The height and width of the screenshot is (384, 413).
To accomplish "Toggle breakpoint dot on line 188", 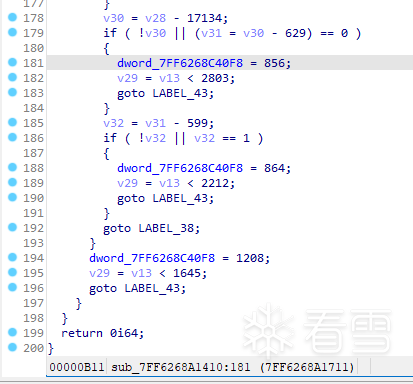I will pyautogui.click(x=12, y=167).
